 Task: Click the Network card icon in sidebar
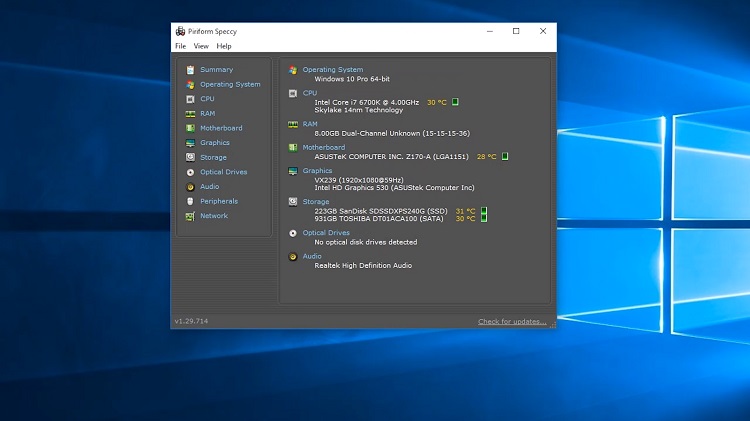[x=190, y=216]
